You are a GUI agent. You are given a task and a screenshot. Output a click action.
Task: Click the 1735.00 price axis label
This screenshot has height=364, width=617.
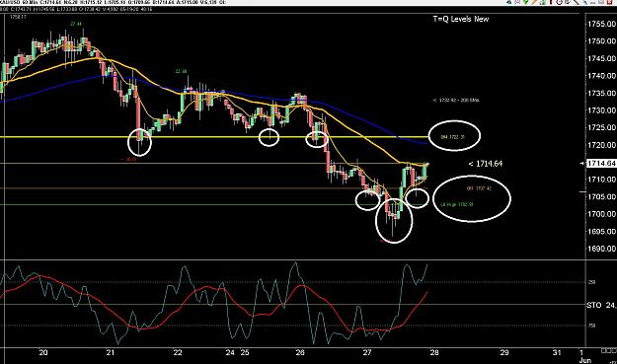(601, 93)
